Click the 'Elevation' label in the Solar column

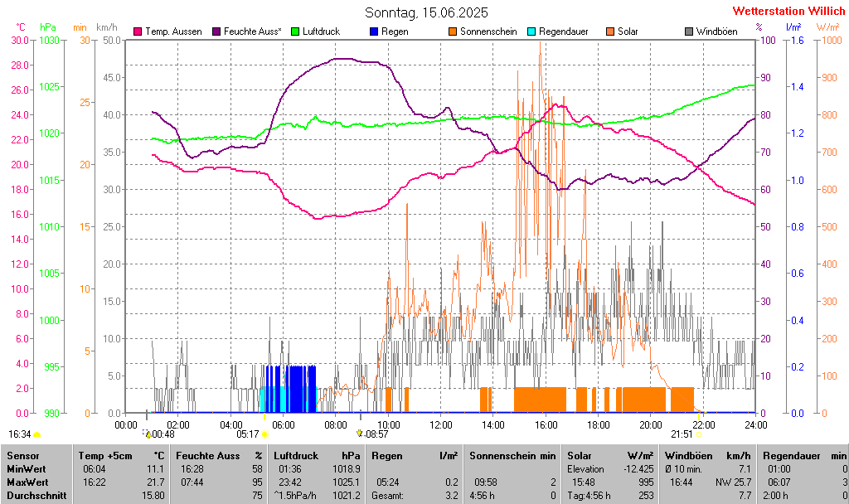(x=585, y=469)
